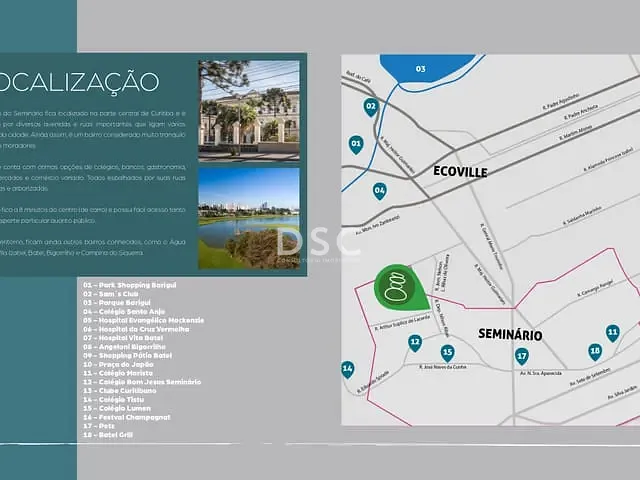Click legend entry '17 – Petz'
640x480 pixels.
pyautogui.click(x=99, y=426)
